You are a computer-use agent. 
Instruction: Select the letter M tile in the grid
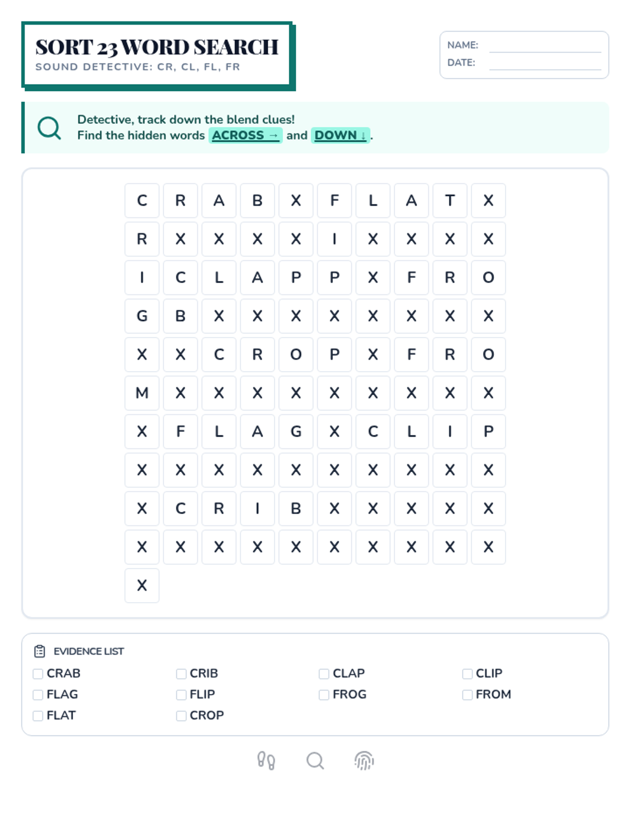pos(142,393)
